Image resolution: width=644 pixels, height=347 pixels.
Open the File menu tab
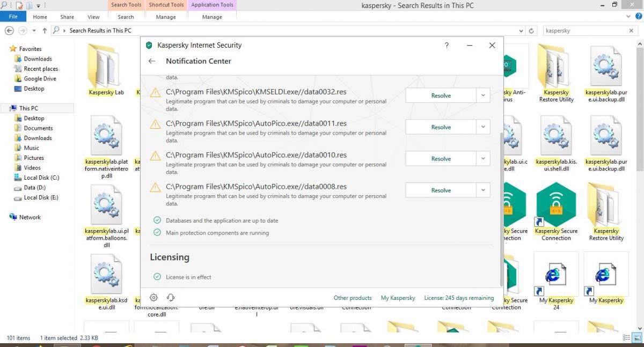pyautogui.click(x=13, y=17)
